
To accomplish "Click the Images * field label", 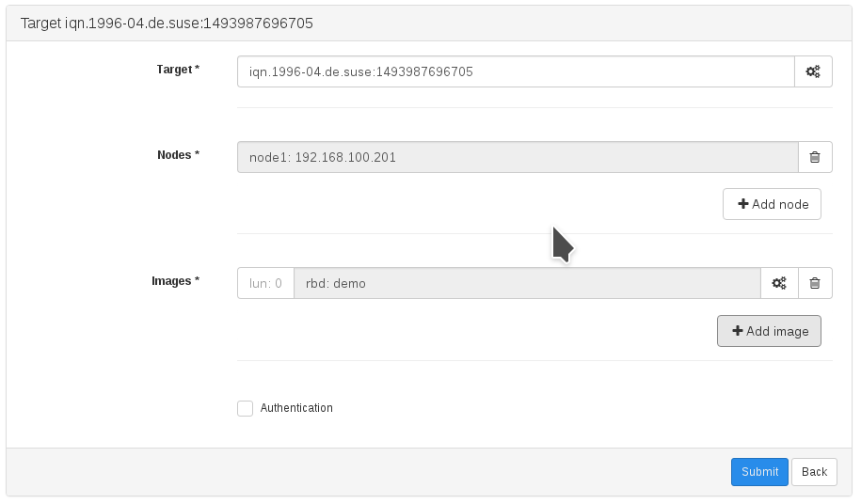I will tap(175, 281).
